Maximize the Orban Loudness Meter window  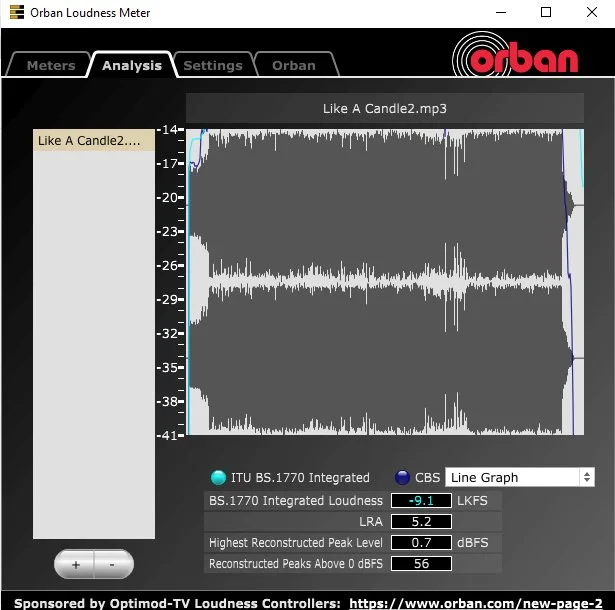point(546,13)
